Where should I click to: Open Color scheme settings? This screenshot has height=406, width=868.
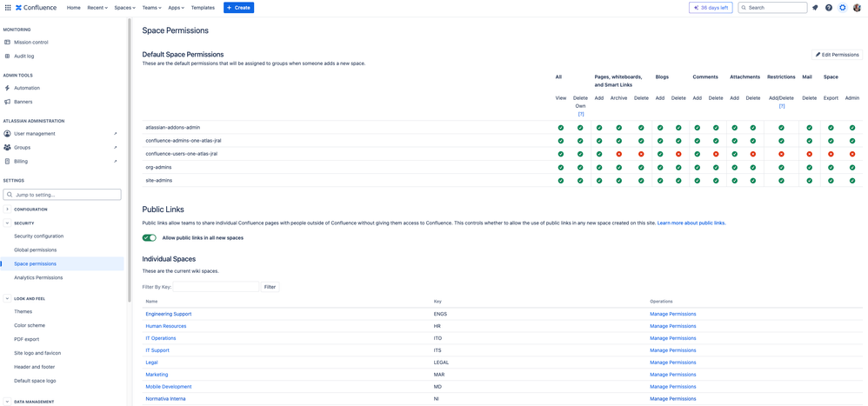pyautogui.click(x=30, y=326)
